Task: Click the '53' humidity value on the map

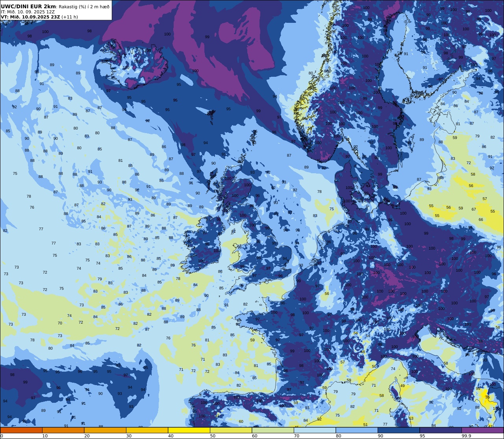Action: pos(411,419)
